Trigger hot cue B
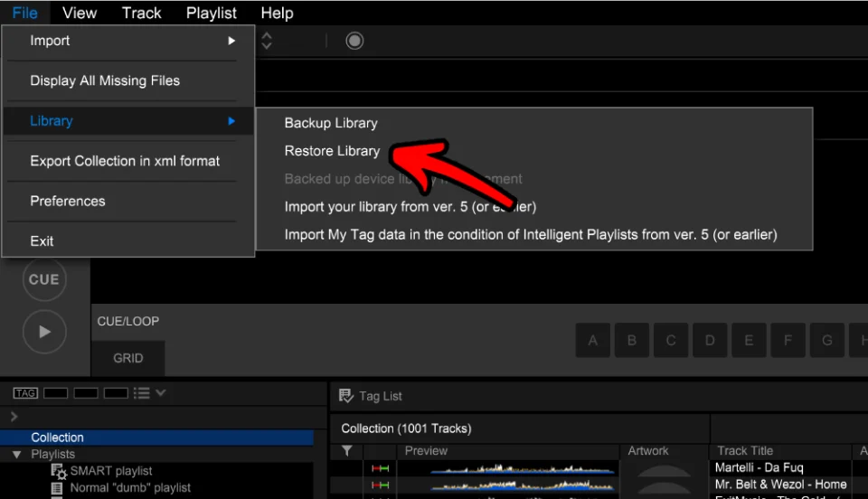 (632, 340)
